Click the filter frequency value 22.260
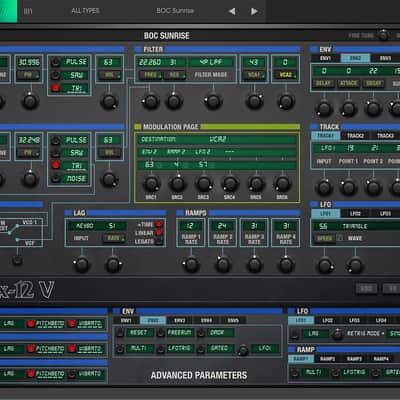 tap(150, 62)
